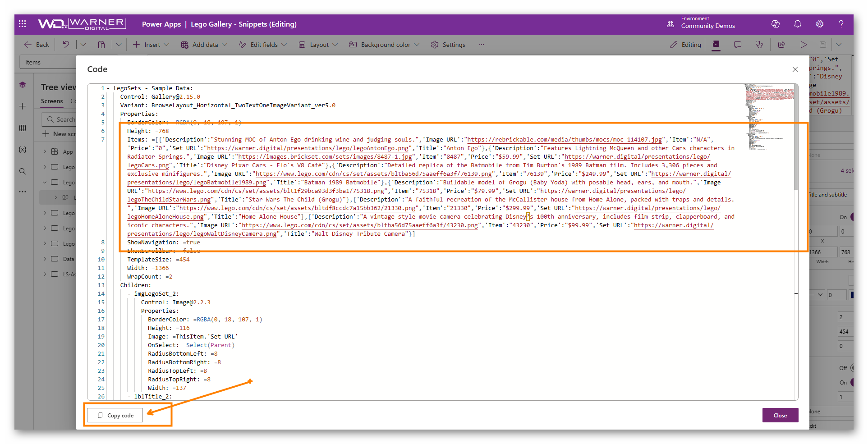This screenshot has height=444, width=868.
Task: Expand the undo history dropdown arrow
Action: pos(83,45)
